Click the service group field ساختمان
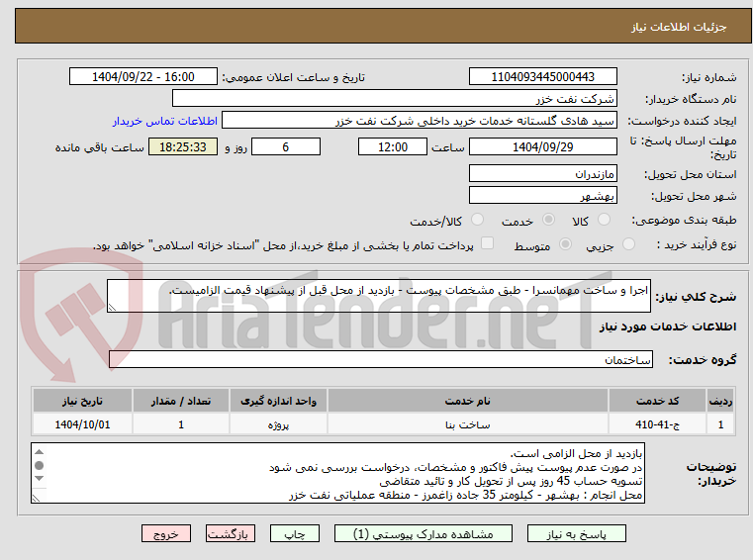This screenshot has height=560, width=753. point(381,360)
